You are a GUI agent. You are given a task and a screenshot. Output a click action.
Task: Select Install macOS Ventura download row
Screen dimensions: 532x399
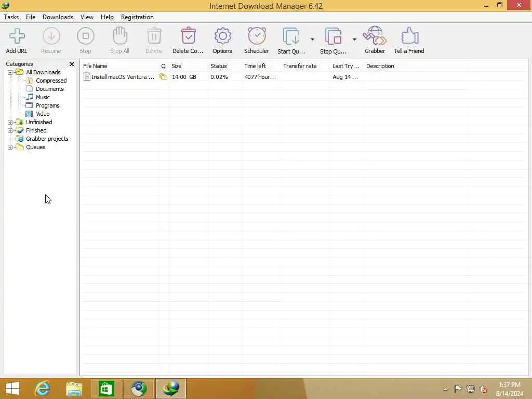click(x=303, y=77)
